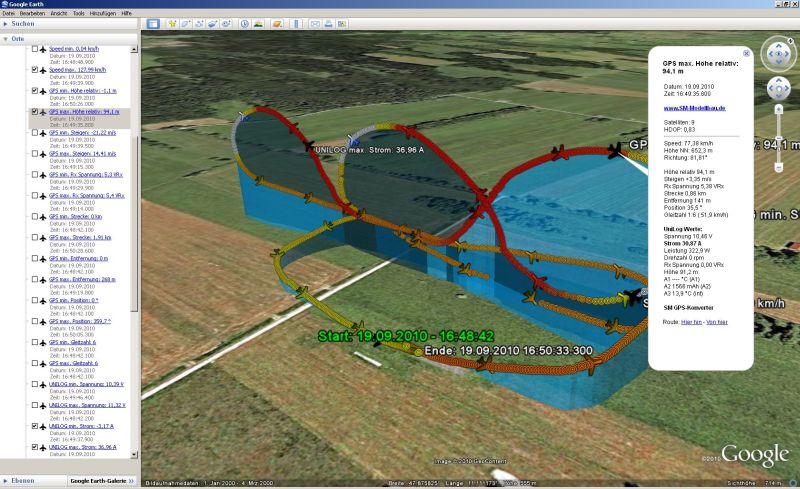Toggle the sidebar visibility toolbar button
Screen dimensions: 800x489
153,22
